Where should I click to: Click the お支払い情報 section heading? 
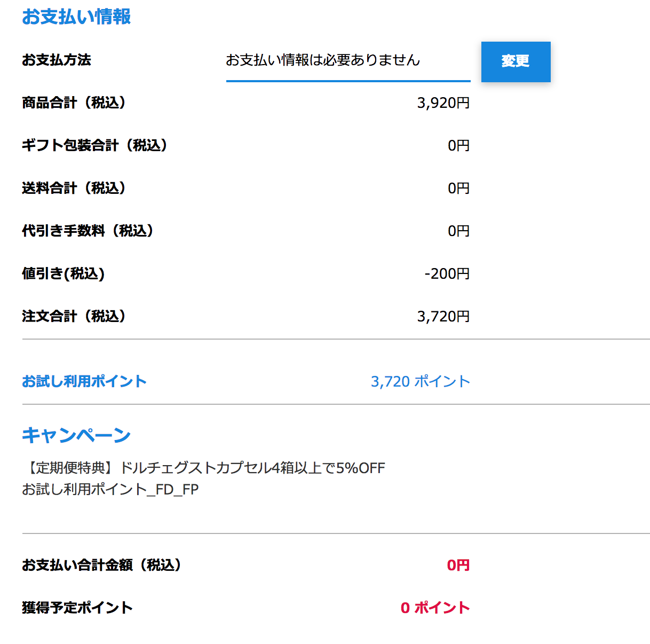[x=76, y=17]
